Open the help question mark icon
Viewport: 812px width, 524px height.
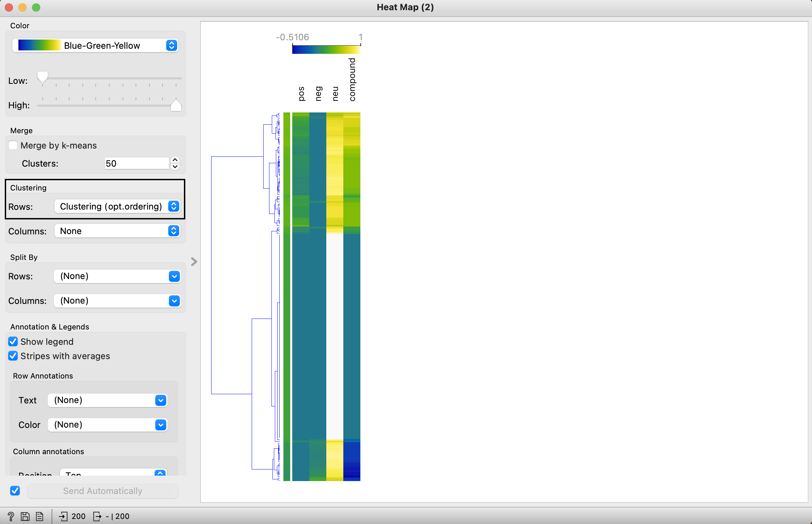click(11, 517)
